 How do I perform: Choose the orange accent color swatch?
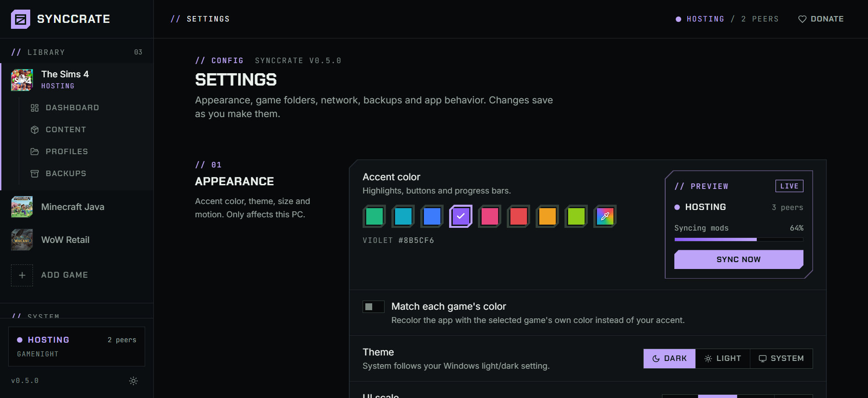tap(548, 216)
